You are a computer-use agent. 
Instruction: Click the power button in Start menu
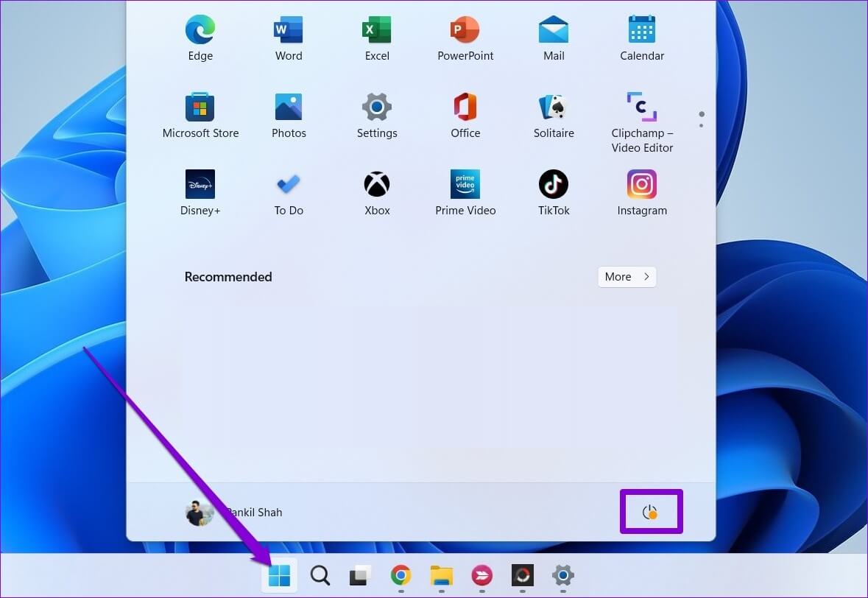(x=650, y=512)
